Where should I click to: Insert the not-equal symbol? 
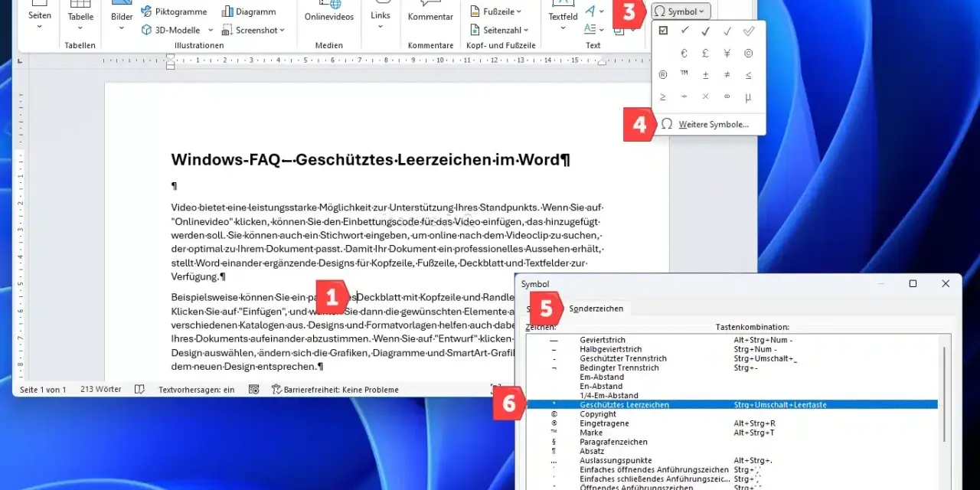[727, 75]
